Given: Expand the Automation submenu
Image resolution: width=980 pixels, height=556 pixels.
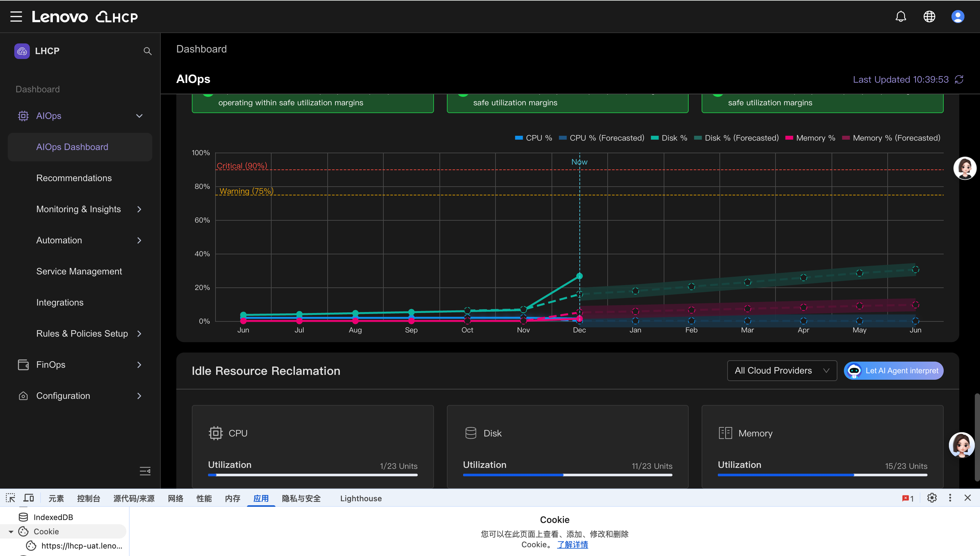Looking at the screenshot, I should coord(139,240).
